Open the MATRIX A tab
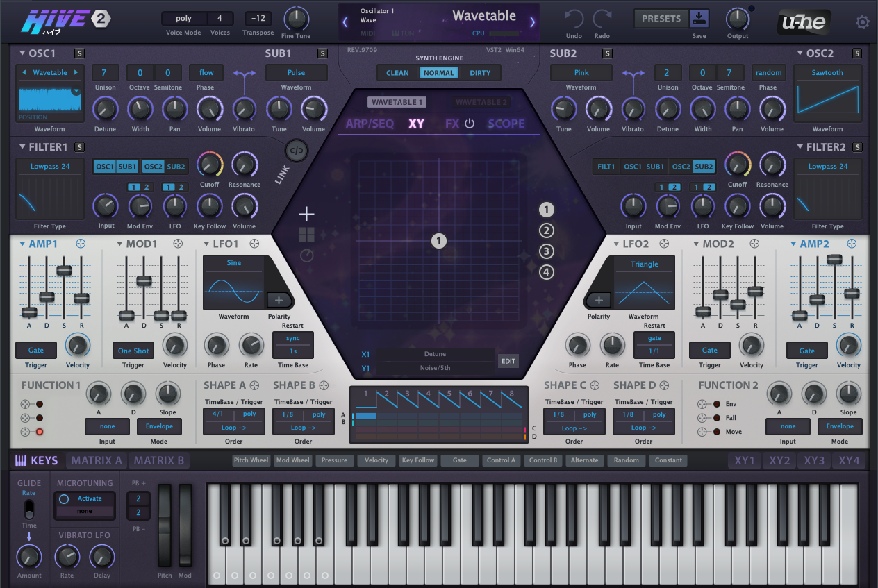 pyautogui.click(x=97, y=460)
